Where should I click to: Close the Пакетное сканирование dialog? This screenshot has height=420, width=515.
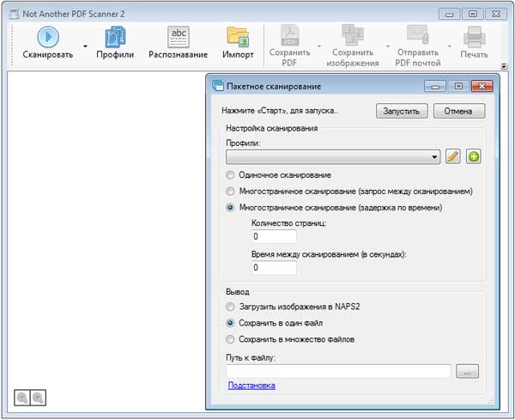click(x=482, y=86)
